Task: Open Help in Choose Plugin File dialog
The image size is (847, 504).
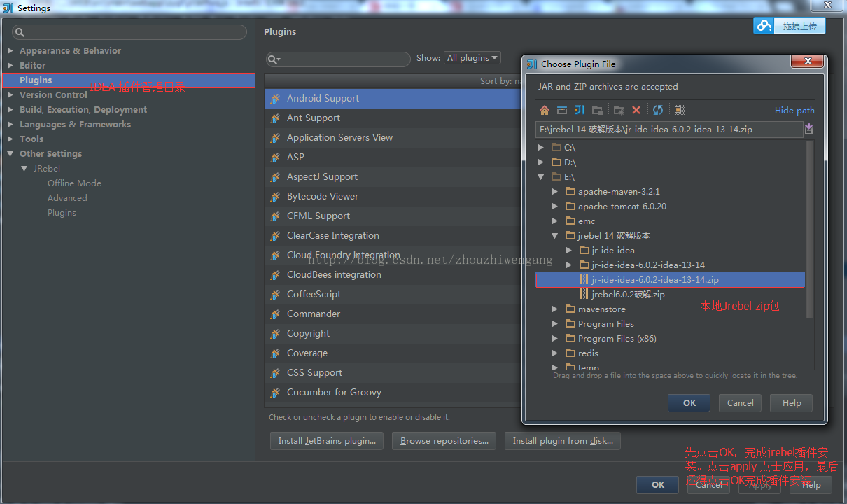Action: [x=792, y=402]
